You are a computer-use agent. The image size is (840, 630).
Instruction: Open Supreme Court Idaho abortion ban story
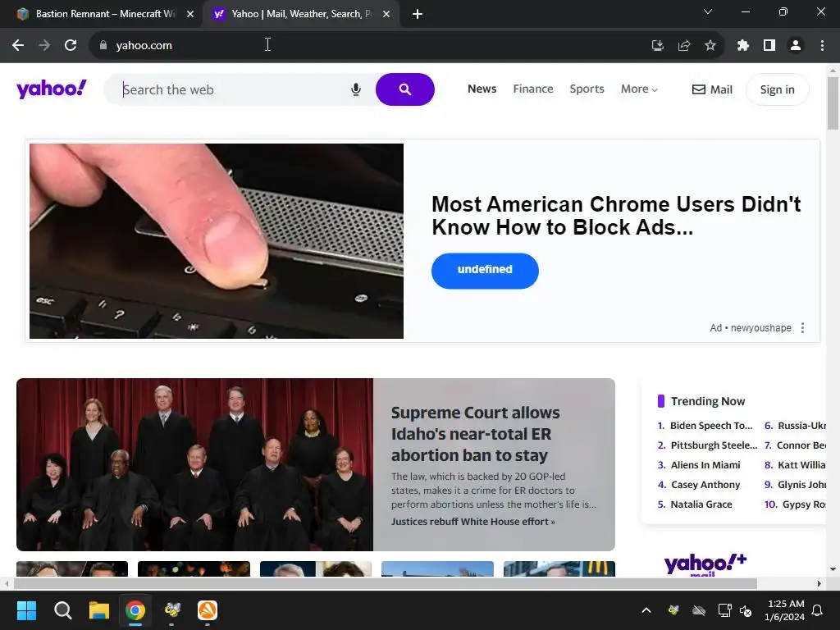point(475,434)
